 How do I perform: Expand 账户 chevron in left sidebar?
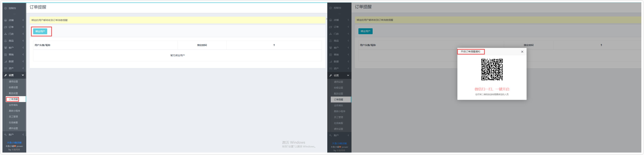coord(23,135)
